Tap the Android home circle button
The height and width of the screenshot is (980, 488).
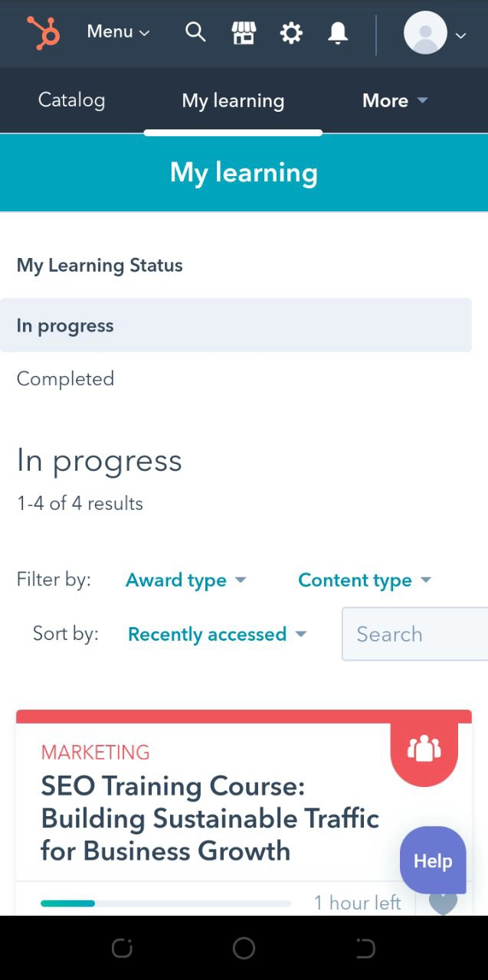(244, 949)
